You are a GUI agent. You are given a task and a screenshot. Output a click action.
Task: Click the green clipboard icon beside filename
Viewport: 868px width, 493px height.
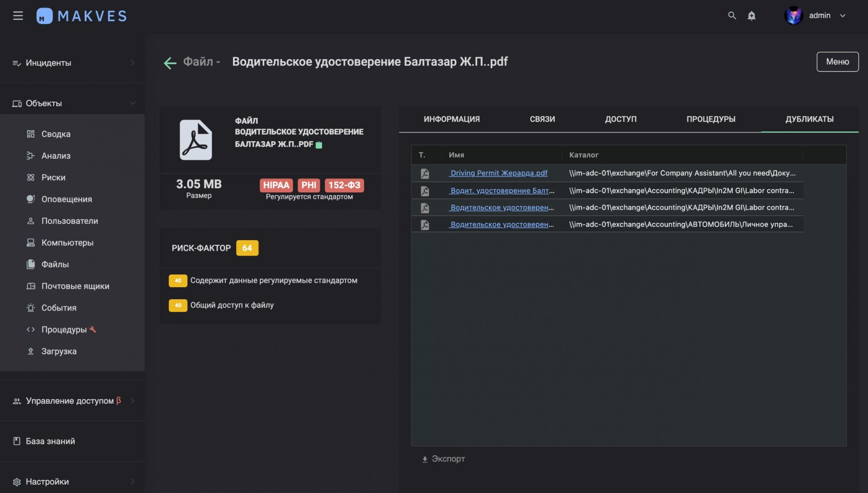click(319, 145)
